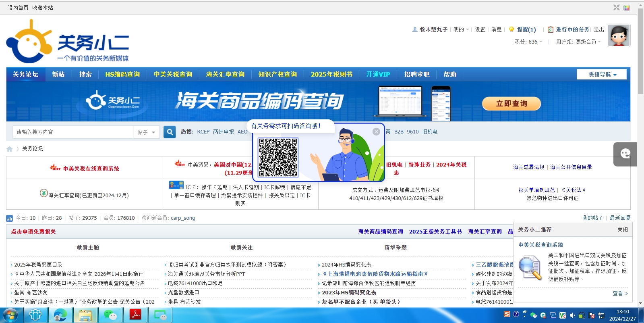Open the Windows Start menu
The width and height of the screenshot is (644, 323).
[x=11, y=315]
